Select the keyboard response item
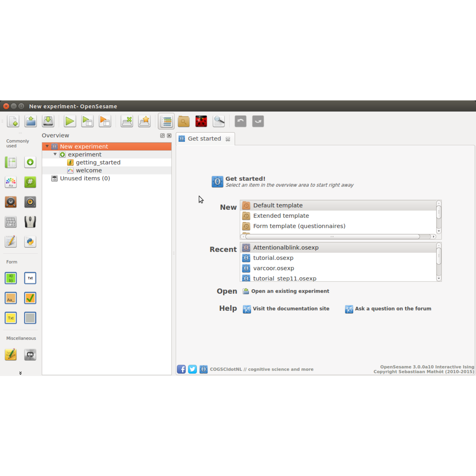Viewport: 476px width, 476px height. tap(10, 222)
